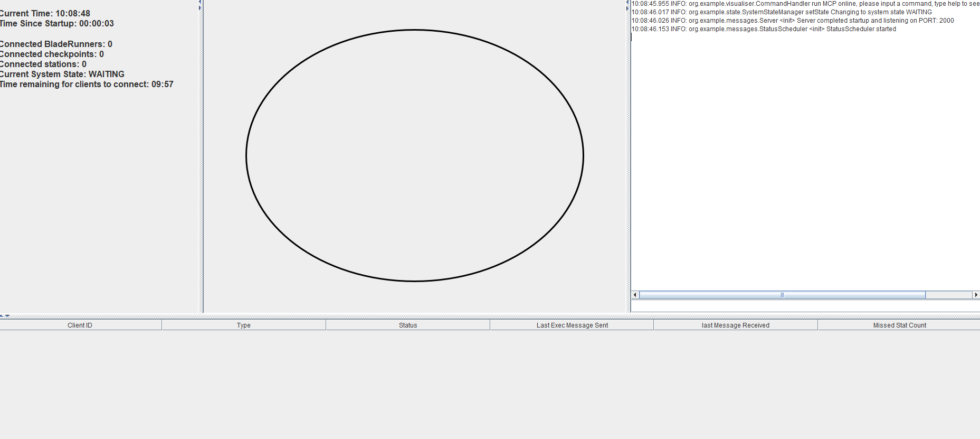Click up arrow on horizontal table divider
980x439 pixels.
pyautogui.click(x=2, y=316)
